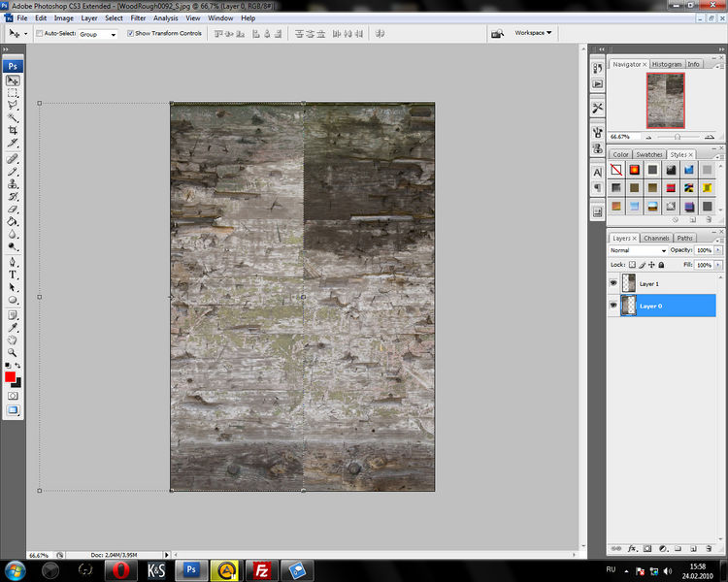Expand the collapsed panel dock
Image resolution: width=728 pixels, height=582 pixels.
(x=602, y=49)
